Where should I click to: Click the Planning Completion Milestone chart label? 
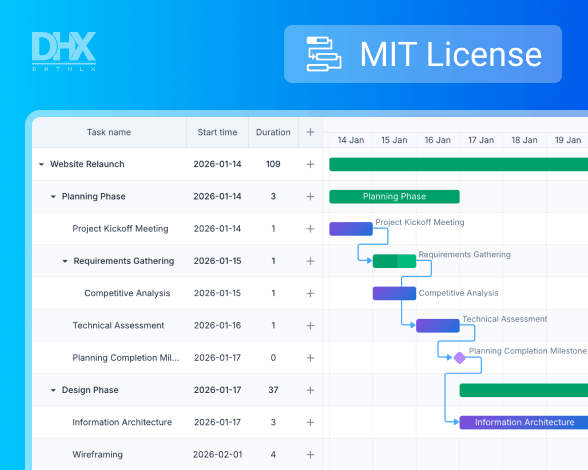pyautogui.click(x=528, y=351)
